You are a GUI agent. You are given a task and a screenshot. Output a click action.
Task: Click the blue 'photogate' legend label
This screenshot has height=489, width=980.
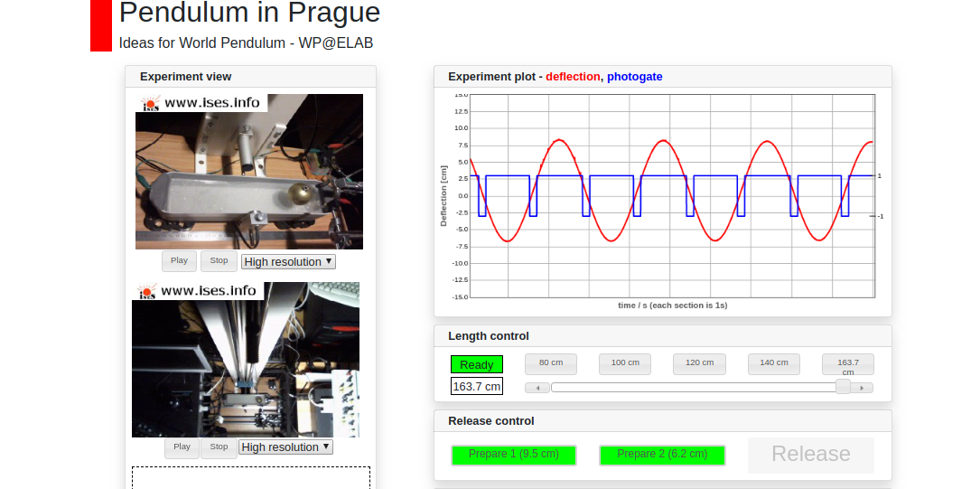[634, 77]
